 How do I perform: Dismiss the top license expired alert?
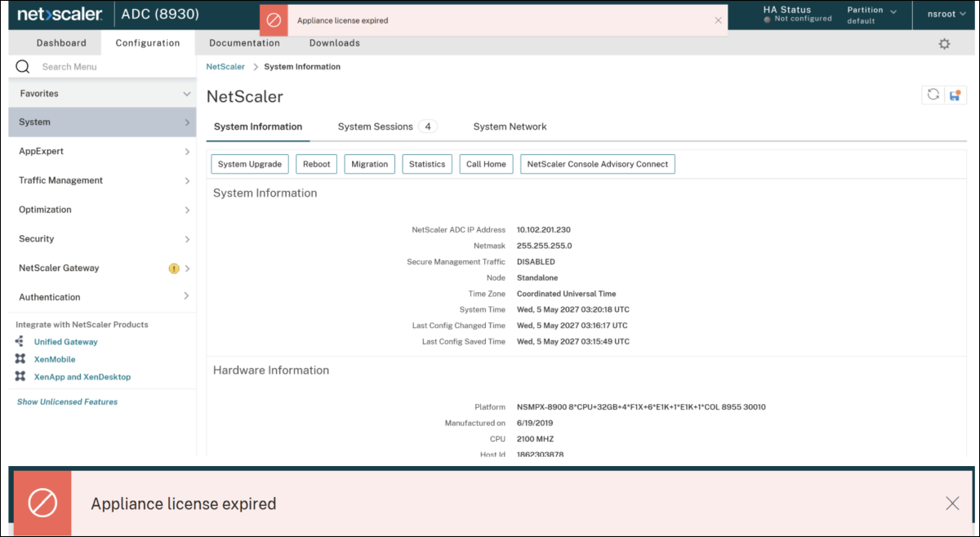click(x=718, y=20)
